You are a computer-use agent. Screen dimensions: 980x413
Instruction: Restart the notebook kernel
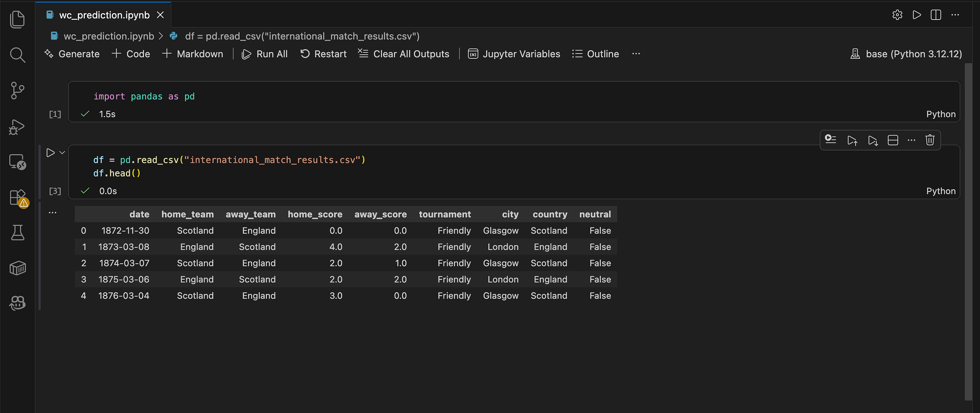pyautogui.click(x=323, y=54)
